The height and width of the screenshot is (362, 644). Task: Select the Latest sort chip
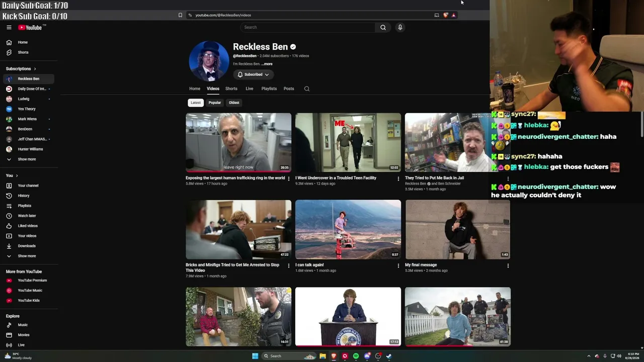point(196,103)
